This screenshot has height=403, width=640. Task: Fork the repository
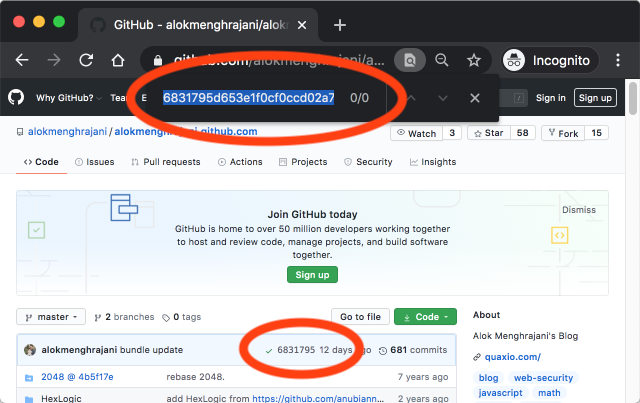(563, 133)
